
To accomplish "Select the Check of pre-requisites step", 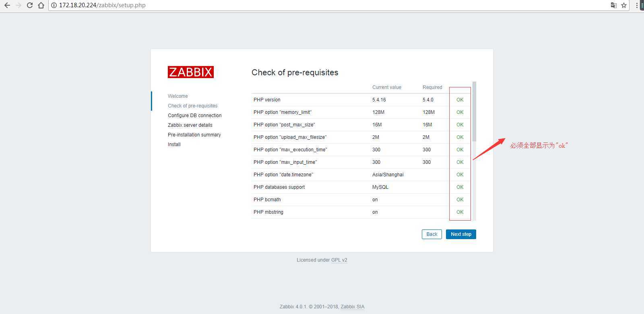I will click(x=193, y=106).
